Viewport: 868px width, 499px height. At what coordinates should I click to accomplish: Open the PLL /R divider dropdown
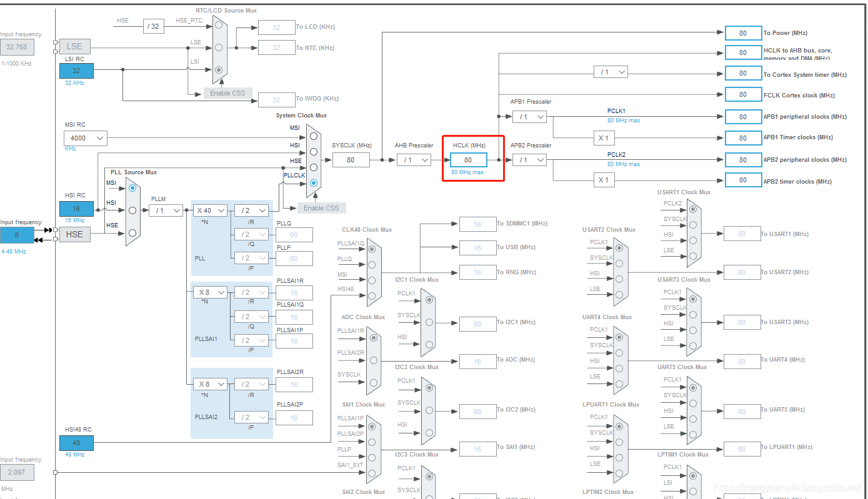coord(251,210)
